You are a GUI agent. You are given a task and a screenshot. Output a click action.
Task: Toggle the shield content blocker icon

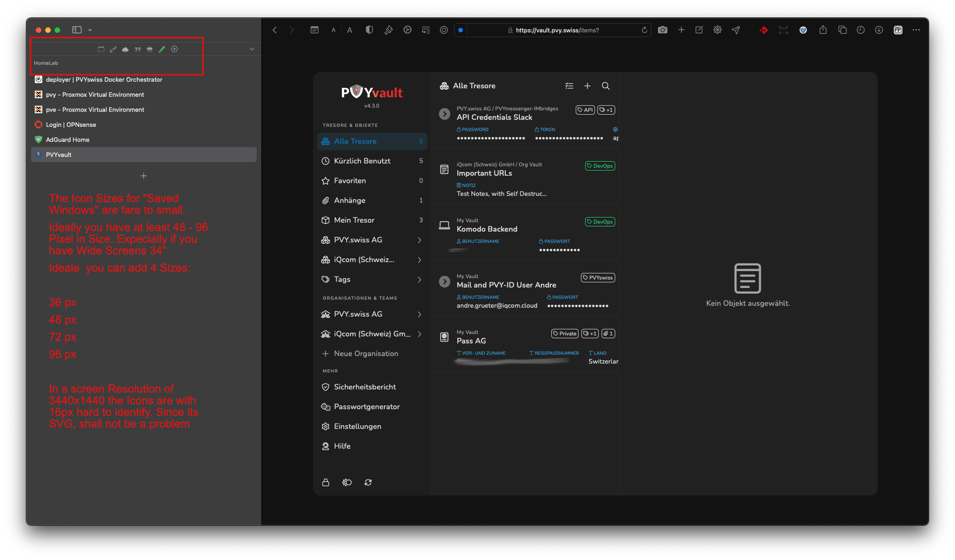[x=369, y=30]
